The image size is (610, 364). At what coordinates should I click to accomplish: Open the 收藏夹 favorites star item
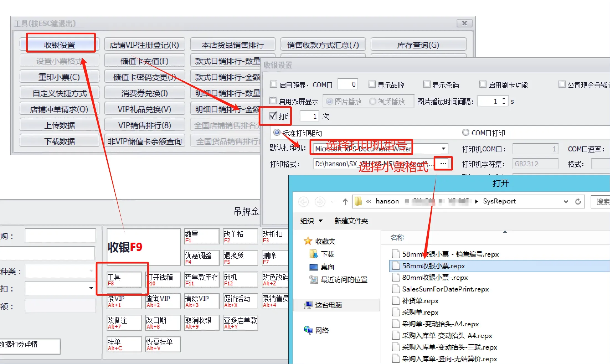(308, 241)
